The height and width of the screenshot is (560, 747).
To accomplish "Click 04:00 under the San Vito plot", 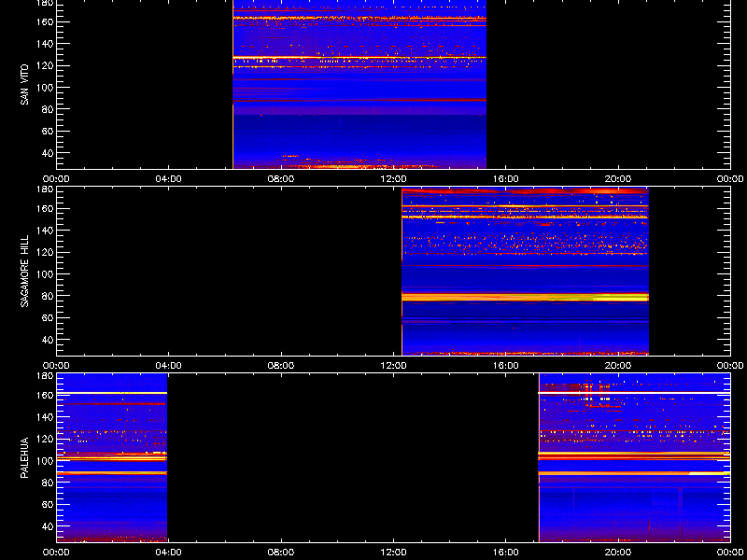I will tap(169, 179).
